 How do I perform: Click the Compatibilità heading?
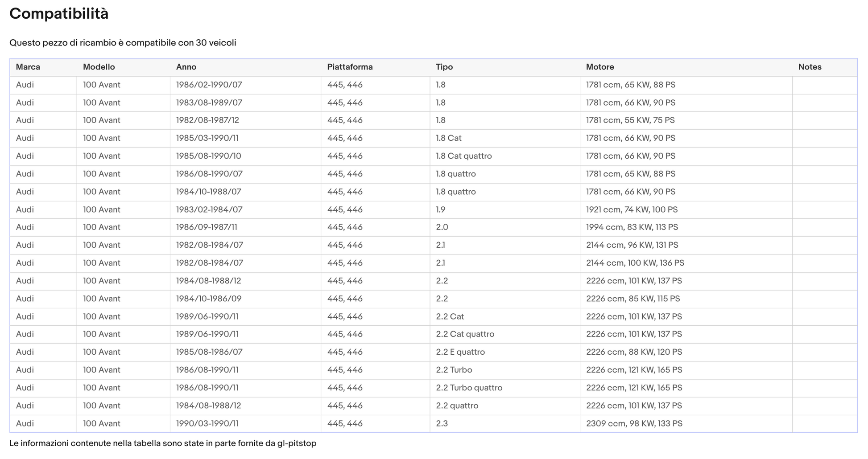tap(59, 14)
